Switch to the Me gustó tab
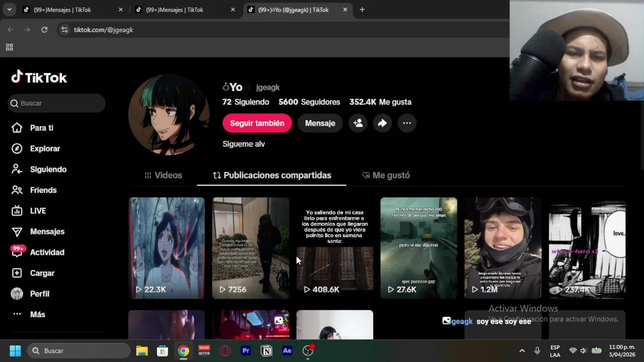The height and width of the screenshot is (362, 644). tap(386, 175)
